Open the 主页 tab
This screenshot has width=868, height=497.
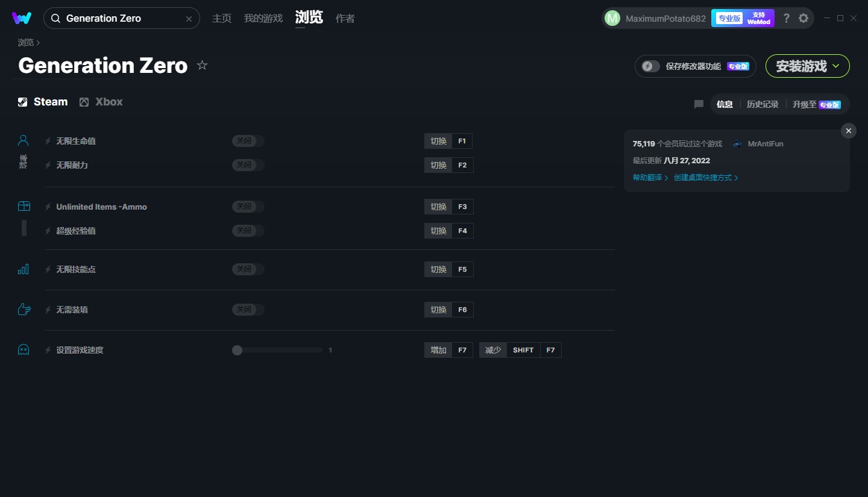click(222, 19)
